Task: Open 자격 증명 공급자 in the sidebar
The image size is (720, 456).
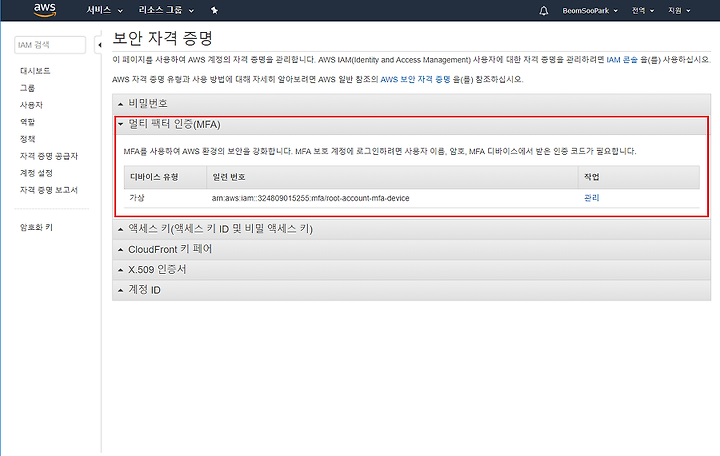Action: pyautogui.click(x=49, y=156)
